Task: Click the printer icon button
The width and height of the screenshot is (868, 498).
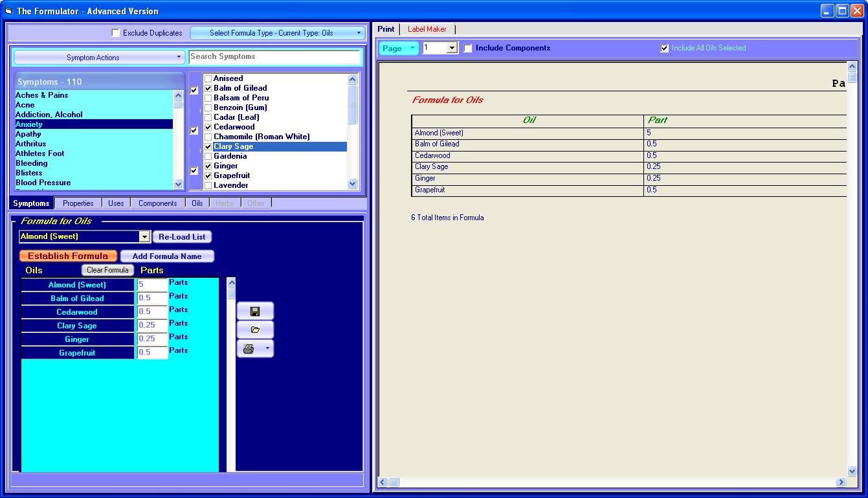Action: pyautogui.click(x=249, y=349)
